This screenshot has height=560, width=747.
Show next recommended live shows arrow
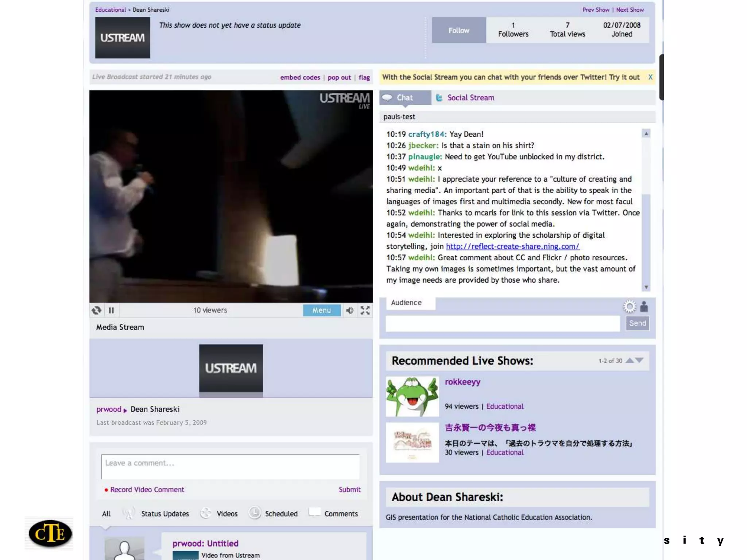639,360
